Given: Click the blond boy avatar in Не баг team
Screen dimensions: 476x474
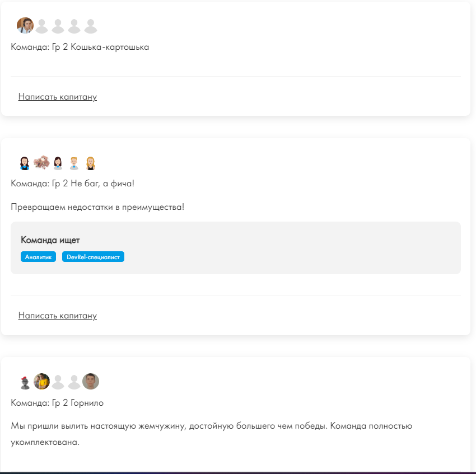Looking at the screenshot, I should click(x=74, y=163).
